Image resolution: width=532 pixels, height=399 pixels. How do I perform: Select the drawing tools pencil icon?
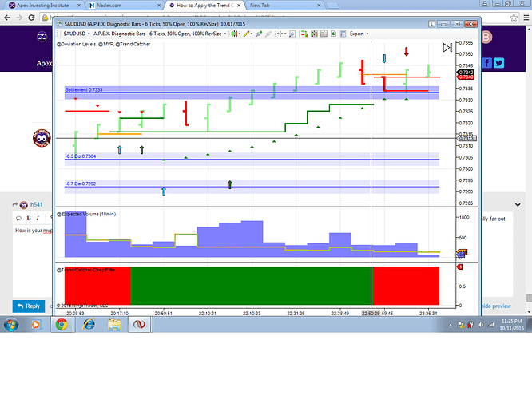(x=246, y=34)
